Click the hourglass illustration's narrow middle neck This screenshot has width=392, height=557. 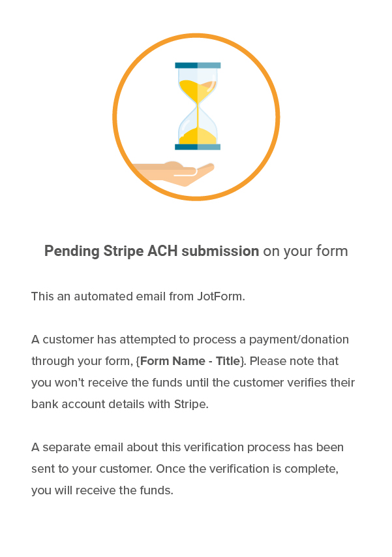point(198,106)
